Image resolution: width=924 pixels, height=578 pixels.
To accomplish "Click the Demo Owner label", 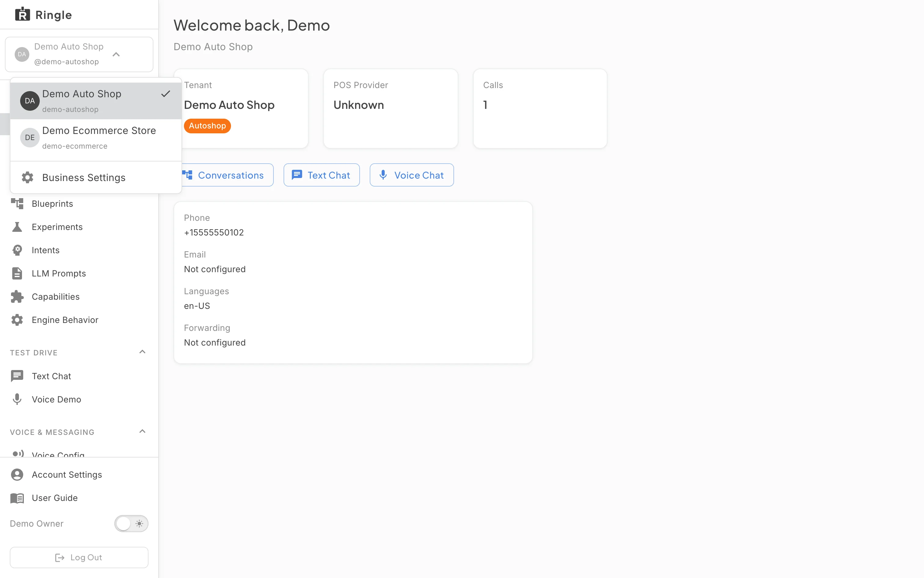I will 37,524.
